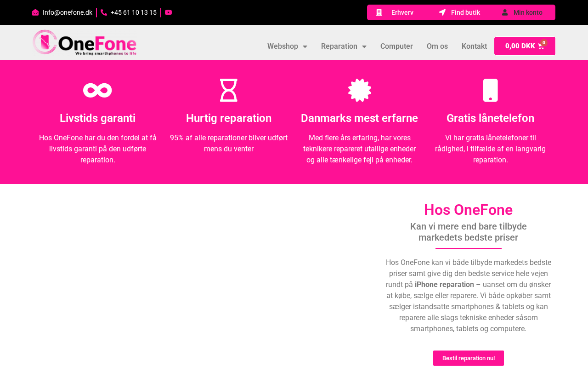
Task: Open the Om os page
Action: [x=437, y=46]
